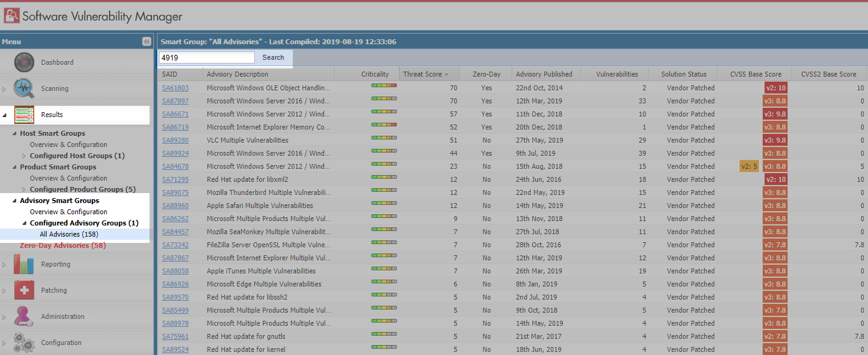868x355 pixels.
Task: Open advisory link SA84678
Action: 175,166
